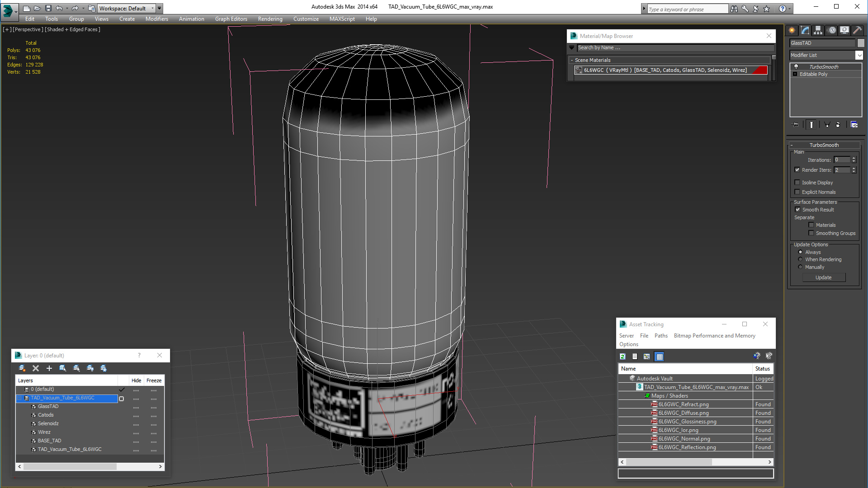Collapse the TAD_Vacuum_Tube_6L6WGC layer tree

coord(19,398)
